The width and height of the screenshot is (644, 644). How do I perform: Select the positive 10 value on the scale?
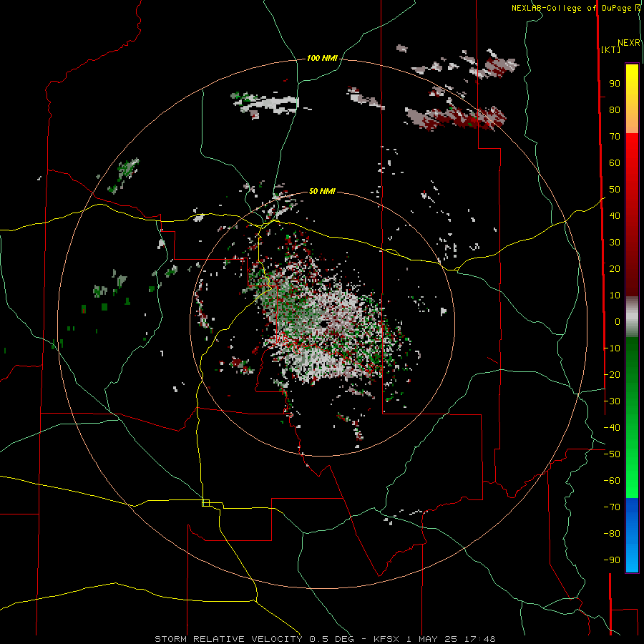pos(615,296)
